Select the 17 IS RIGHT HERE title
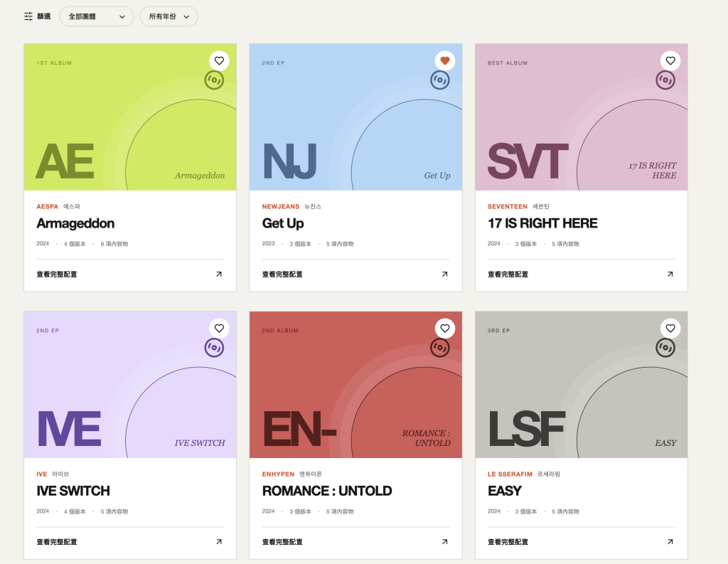 coord(542,223)
